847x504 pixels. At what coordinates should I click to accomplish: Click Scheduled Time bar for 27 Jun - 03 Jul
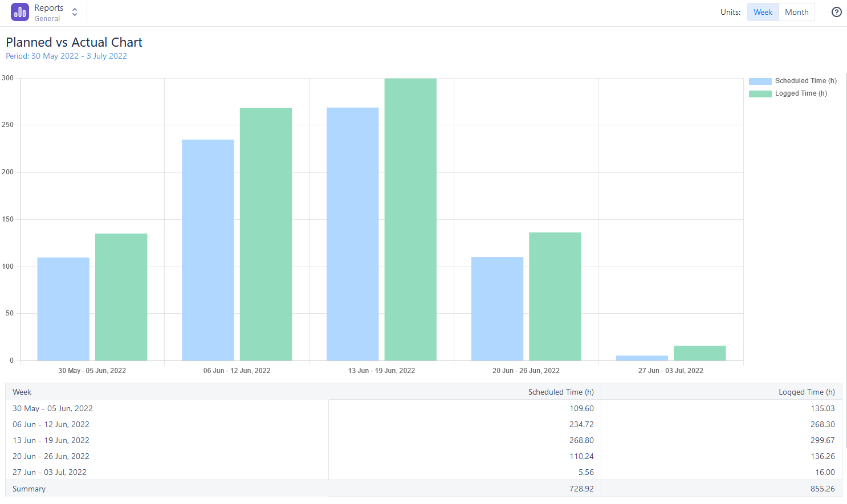[x=642, y=358]
